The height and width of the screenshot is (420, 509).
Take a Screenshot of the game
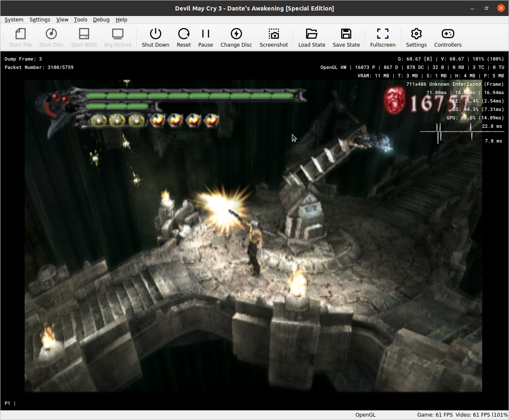click(x=274, y=38)
